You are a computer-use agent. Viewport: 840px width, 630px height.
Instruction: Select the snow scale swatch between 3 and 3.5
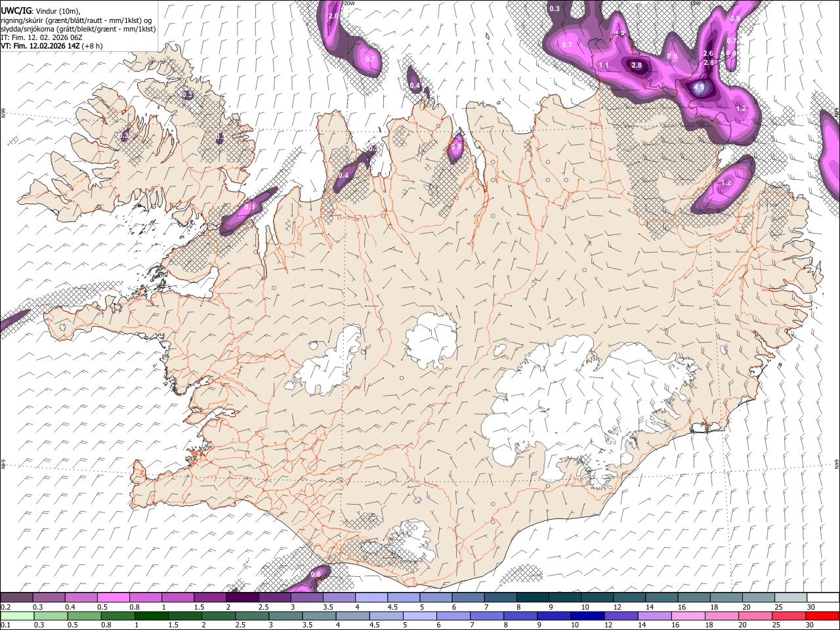[x=306, y=598]
